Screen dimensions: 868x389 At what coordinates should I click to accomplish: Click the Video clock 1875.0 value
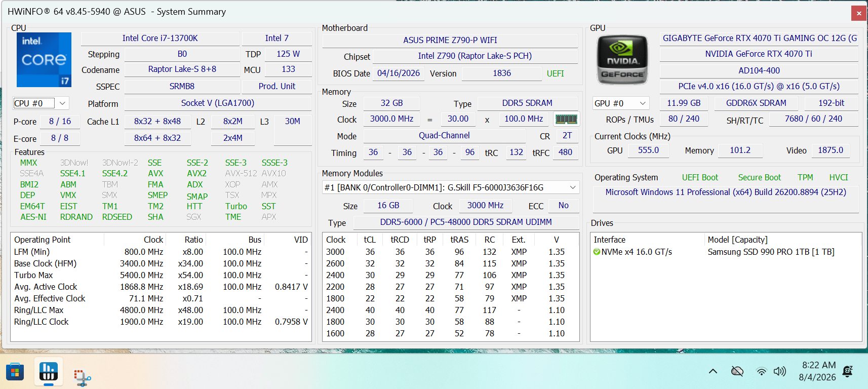click(x=831, y=150)
